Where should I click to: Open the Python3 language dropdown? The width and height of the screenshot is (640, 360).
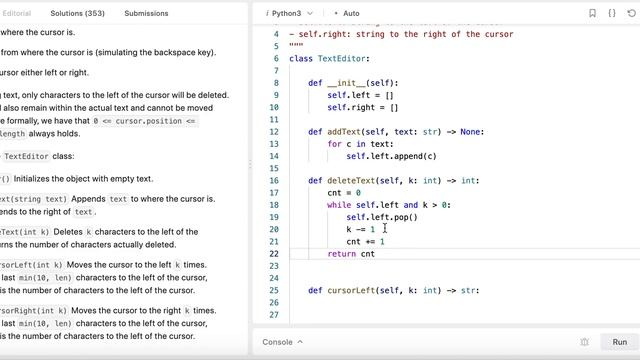[289, 13]
